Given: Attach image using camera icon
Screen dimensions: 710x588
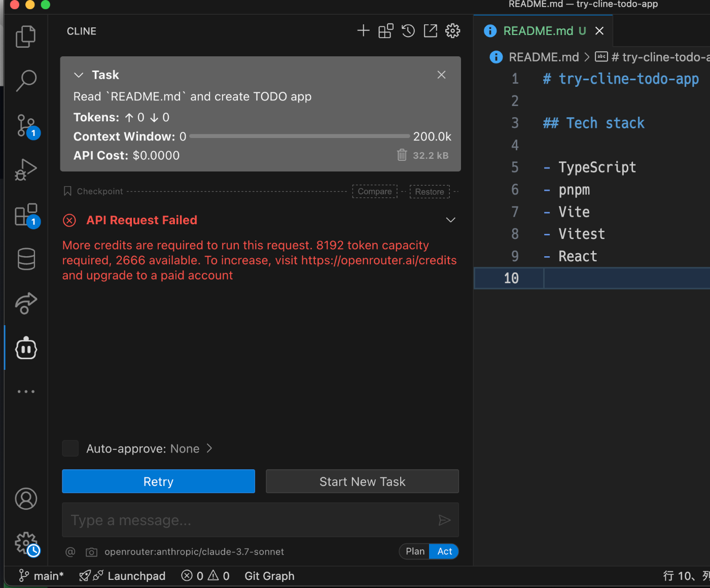Looking at the screenshot, I should (x=91, y=552).
